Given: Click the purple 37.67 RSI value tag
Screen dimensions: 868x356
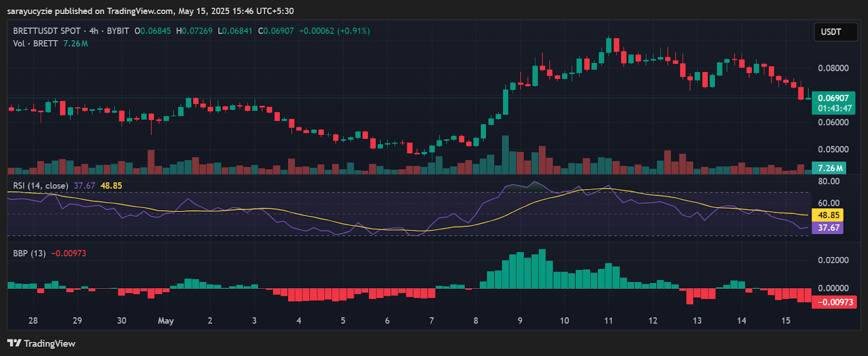Looking at the screenshot, I should point(828,228).
